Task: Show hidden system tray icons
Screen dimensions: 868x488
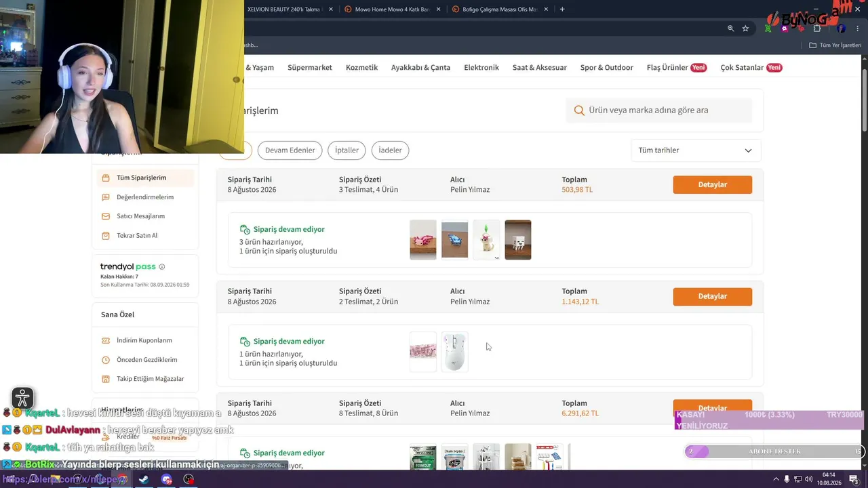Action: pyautogui.click(x=775, y=479)
